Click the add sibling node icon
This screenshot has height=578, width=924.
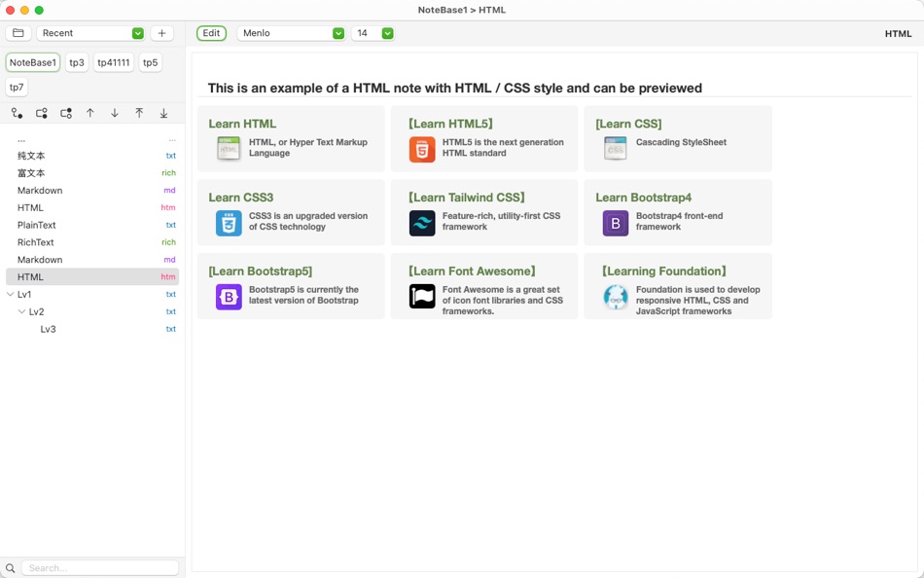41,113
